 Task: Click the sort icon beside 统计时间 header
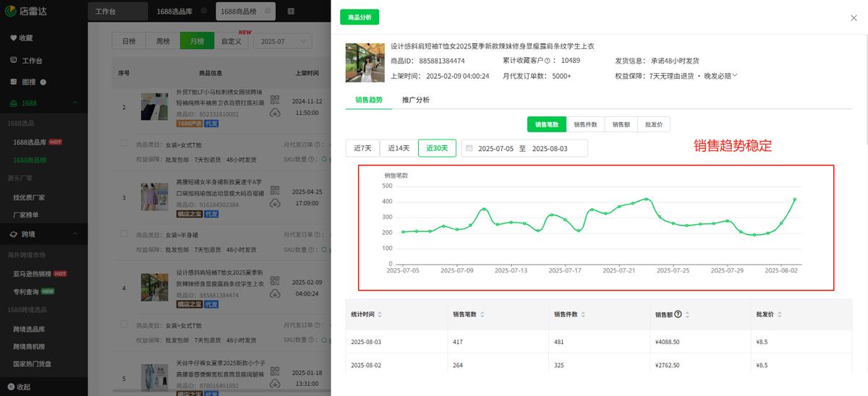coord(380,314)
